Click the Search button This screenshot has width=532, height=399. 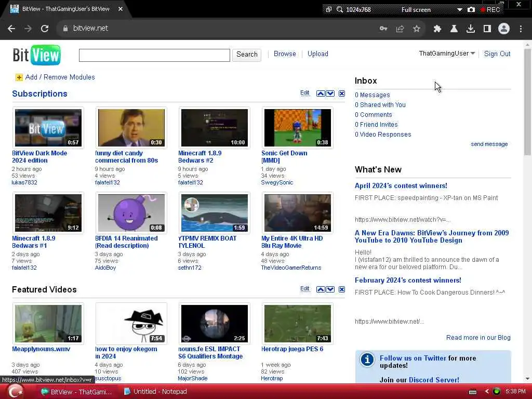click(x=247, y=55)
